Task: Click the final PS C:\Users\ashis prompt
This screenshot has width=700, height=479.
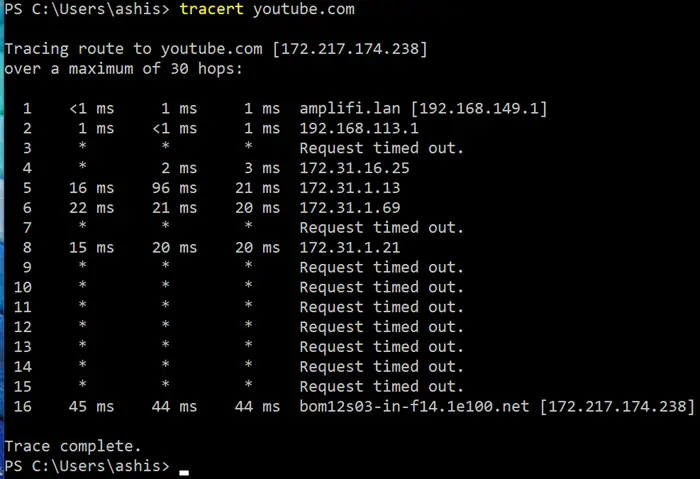Action: (87, 466)
